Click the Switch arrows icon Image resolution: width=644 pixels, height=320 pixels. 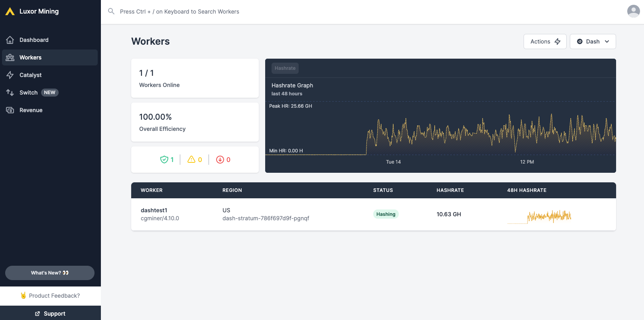click(x=10, y=93)
